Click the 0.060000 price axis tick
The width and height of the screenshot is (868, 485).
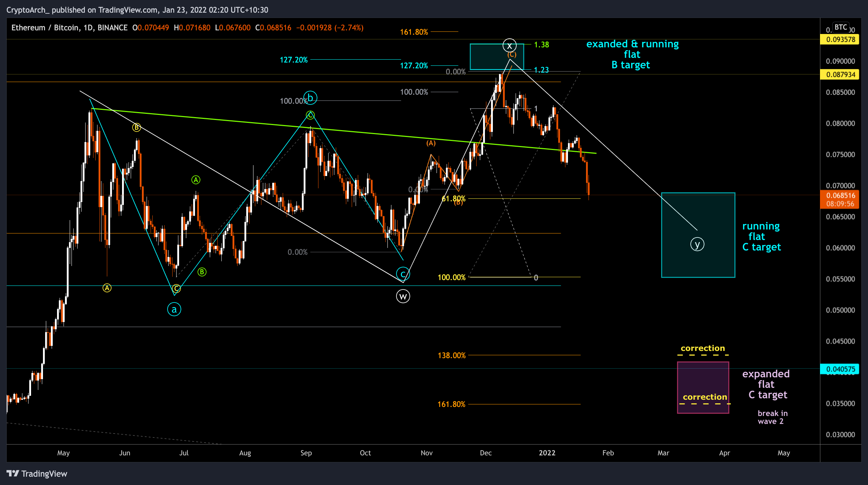[x=840, y=248]
